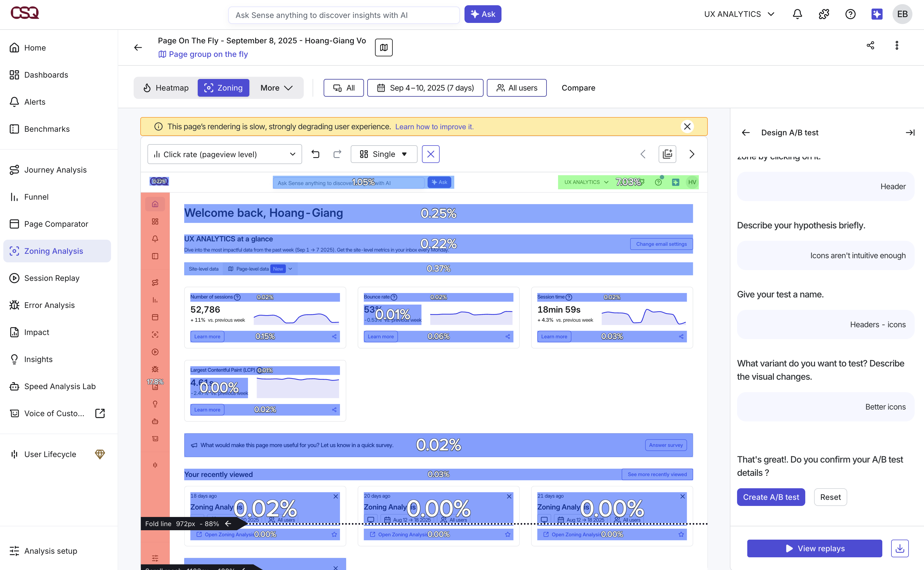
Task: Click the notifications bell icon
Action: tap(797, 14)
